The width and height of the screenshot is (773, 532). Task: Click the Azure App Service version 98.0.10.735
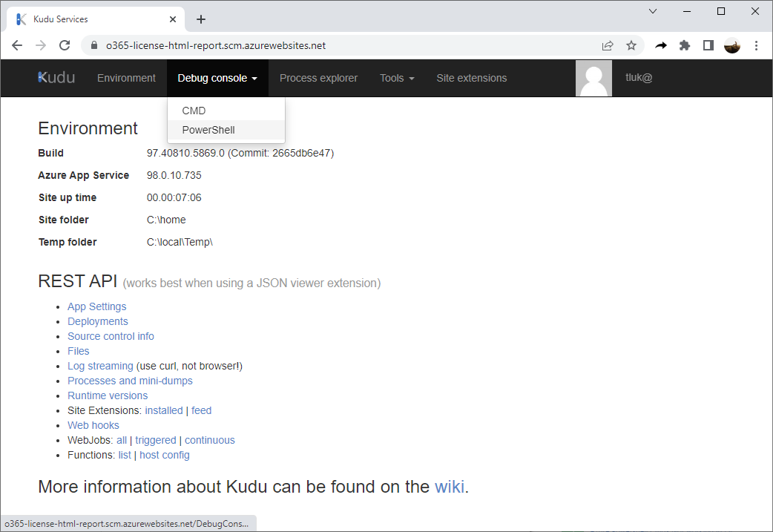(x=174, y=175)
